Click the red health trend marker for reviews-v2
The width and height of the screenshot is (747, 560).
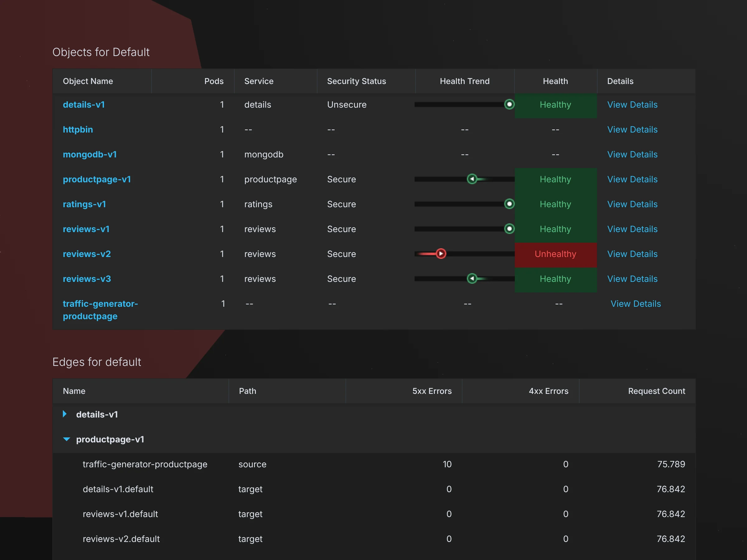441,254
